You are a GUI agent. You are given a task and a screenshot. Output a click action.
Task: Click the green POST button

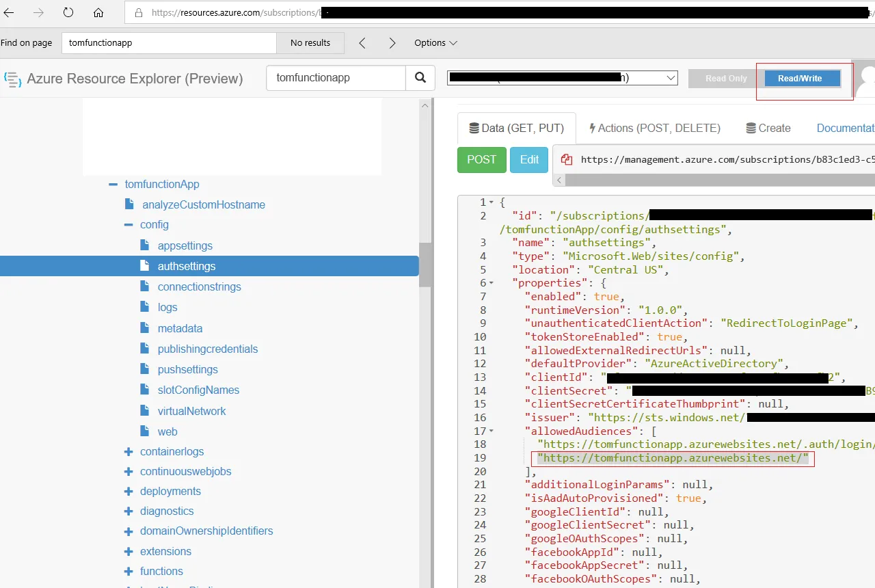tap(482, 160)
